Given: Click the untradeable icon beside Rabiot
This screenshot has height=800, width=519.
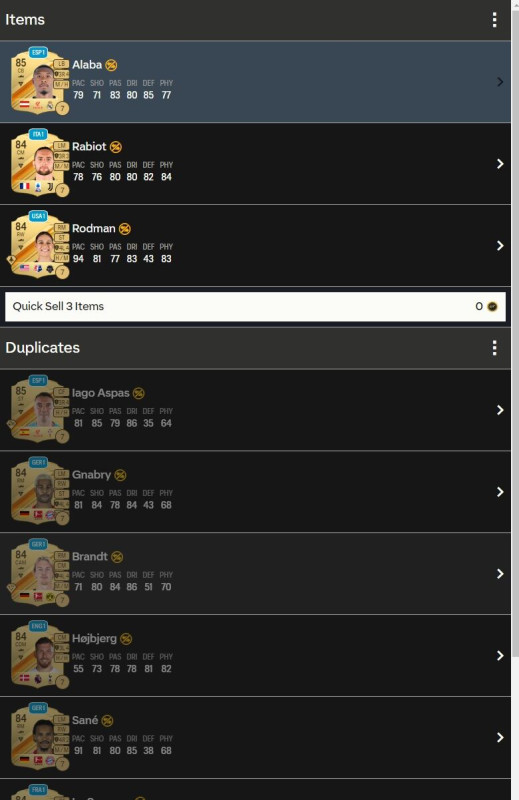Looking at the screenshot, I should coord(116,147).
